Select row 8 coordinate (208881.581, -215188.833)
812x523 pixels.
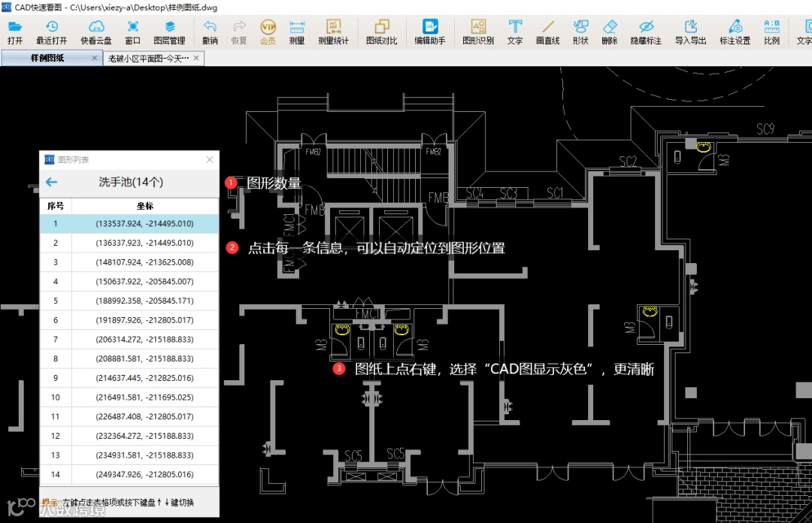(x=144, y=358)
